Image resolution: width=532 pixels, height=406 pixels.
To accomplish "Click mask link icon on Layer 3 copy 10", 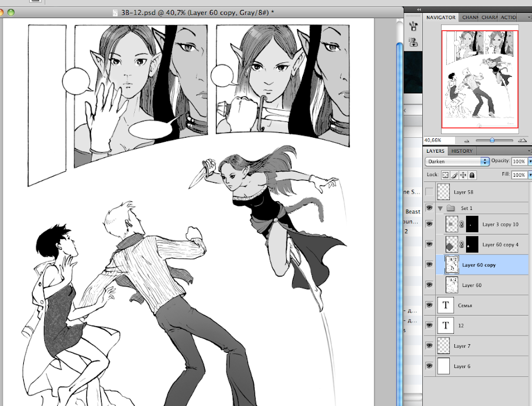I will pos(461,225).
